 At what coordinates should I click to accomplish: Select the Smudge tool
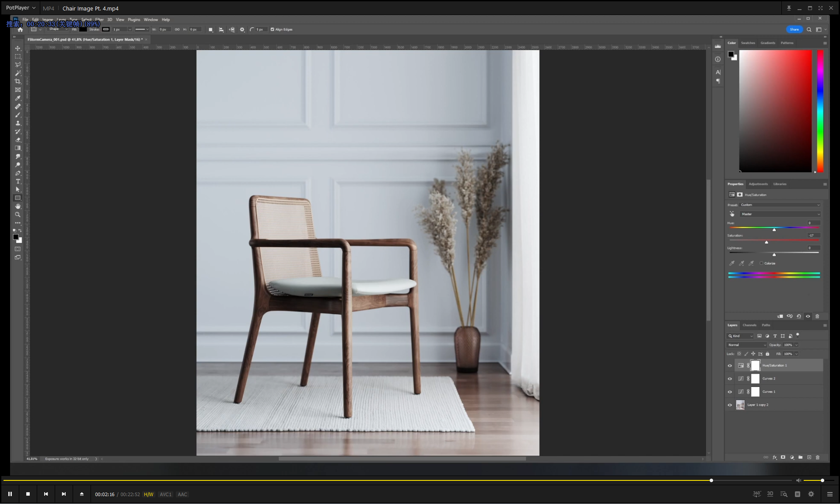point(18,156)
